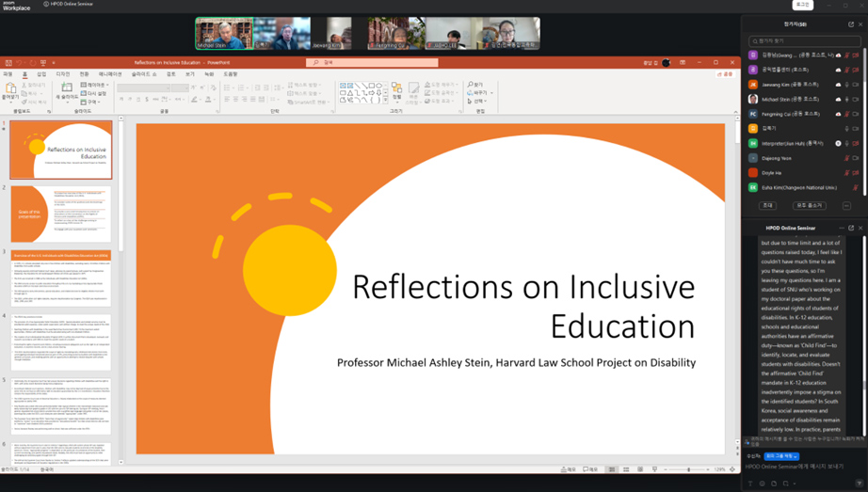Toggle Michael Stein's microphone in participants list

(846, 99)
